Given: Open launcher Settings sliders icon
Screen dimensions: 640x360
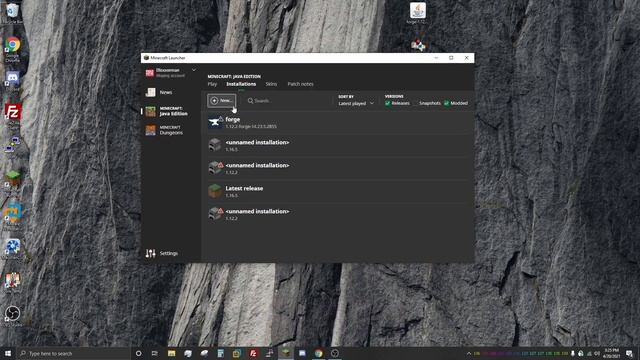Looking at the screenshot, I should 151,253.
